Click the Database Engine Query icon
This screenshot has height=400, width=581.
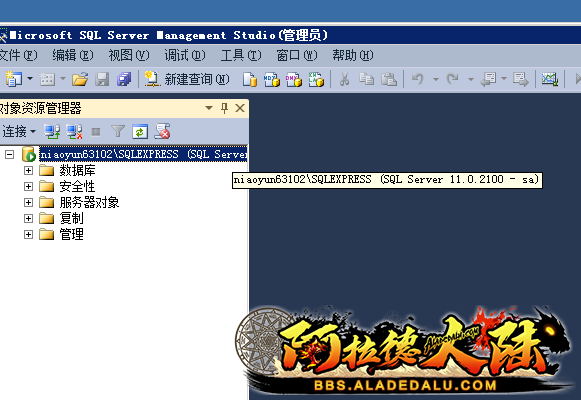(249, 79)
